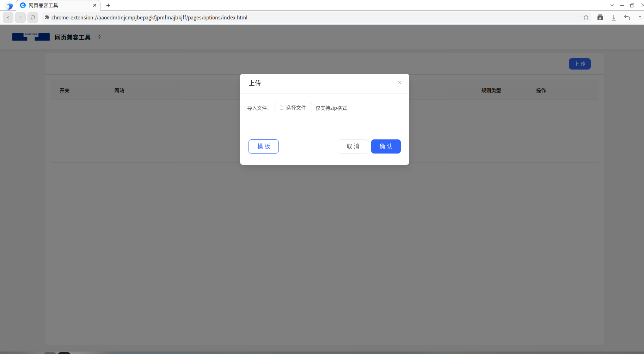
Task: Click 选择文件 to choose a file
Action: tap(293, 108)
